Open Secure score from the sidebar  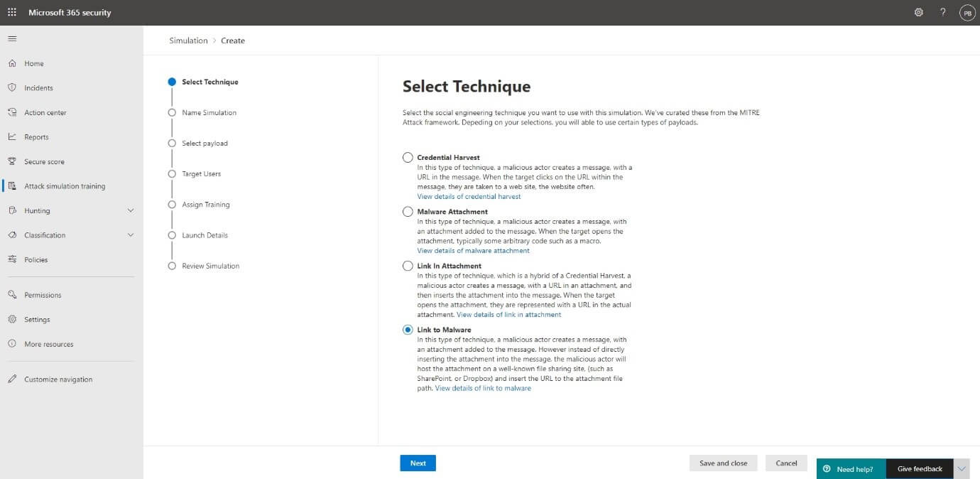(x=45, y=161)
